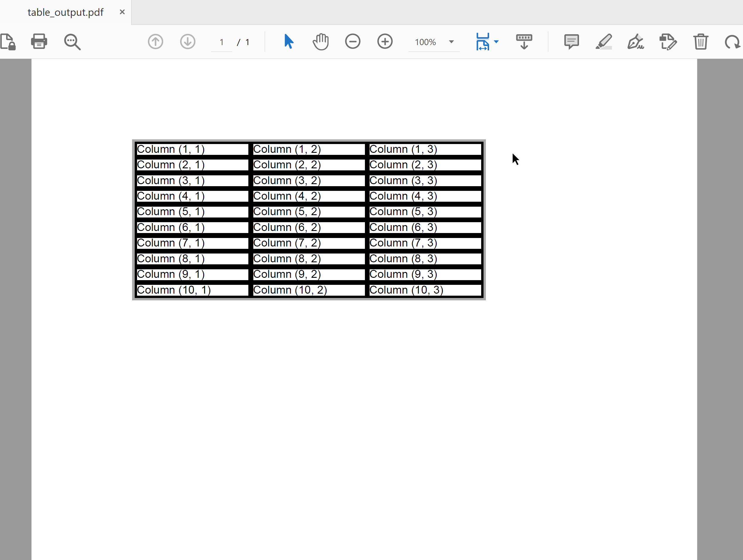Viewport: 743px width, 560px height.
Task: Add a comment to the PDF
Action: [x=572, y=42]
